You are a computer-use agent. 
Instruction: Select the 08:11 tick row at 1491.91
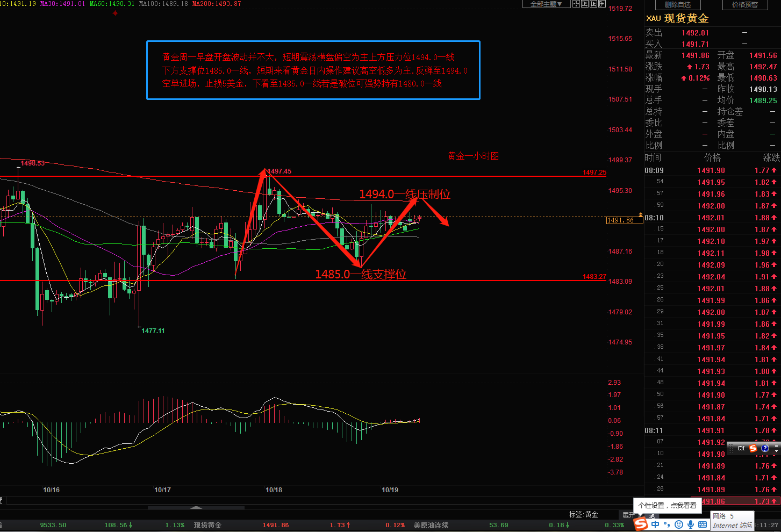(712, 430)
